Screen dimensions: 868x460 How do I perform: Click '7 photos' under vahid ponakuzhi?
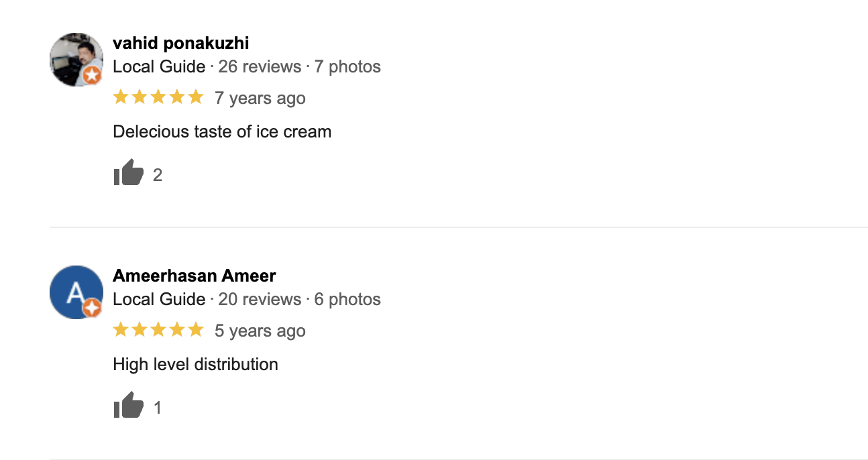pos(347,67)
